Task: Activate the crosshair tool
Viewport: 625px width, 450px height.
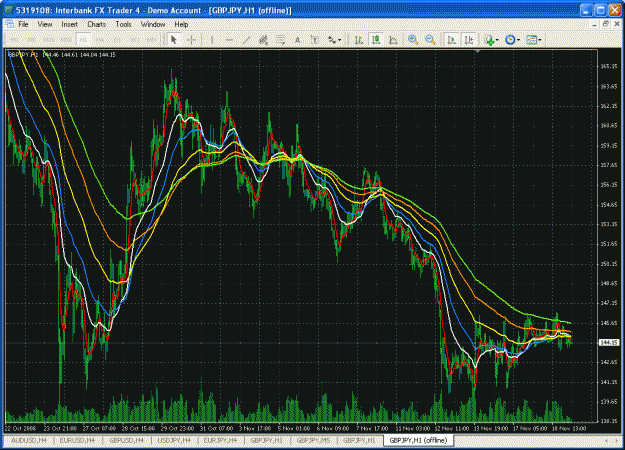Action: (x=191, y=40)
